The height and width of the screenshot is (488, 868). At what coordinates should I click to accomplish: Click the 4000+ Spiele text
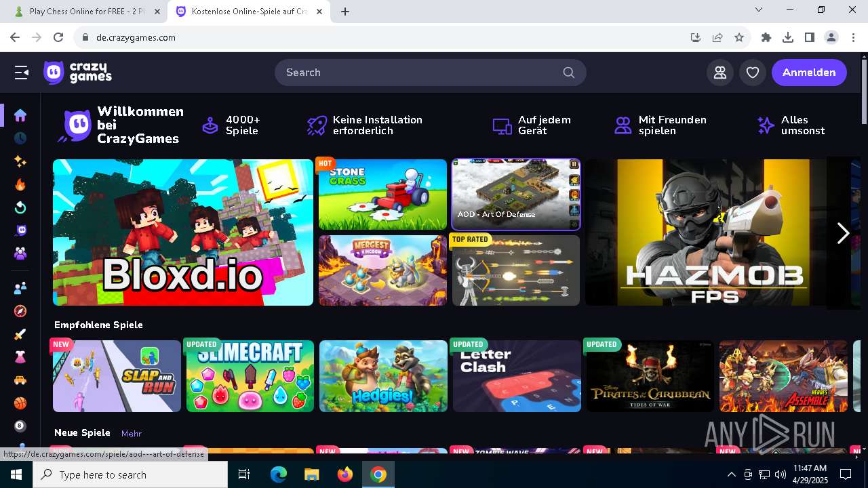pyautogui.click(x=243, y=125)
